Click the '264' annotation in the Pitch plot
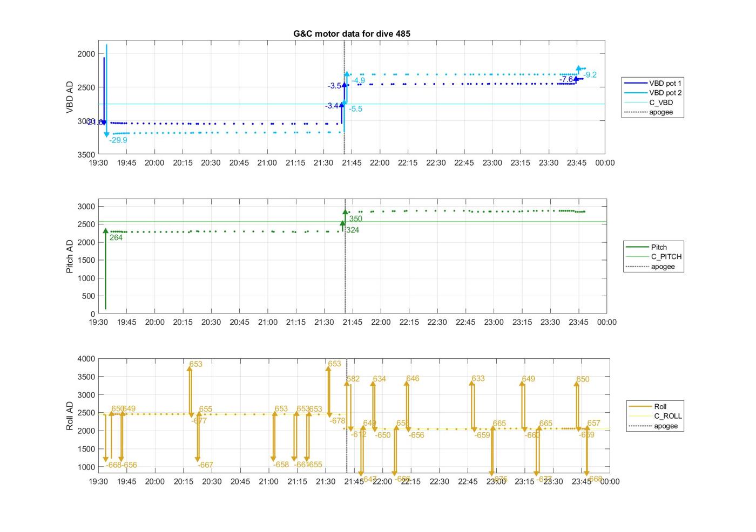Viewport: 756px width, 532px height. (116, 237)
